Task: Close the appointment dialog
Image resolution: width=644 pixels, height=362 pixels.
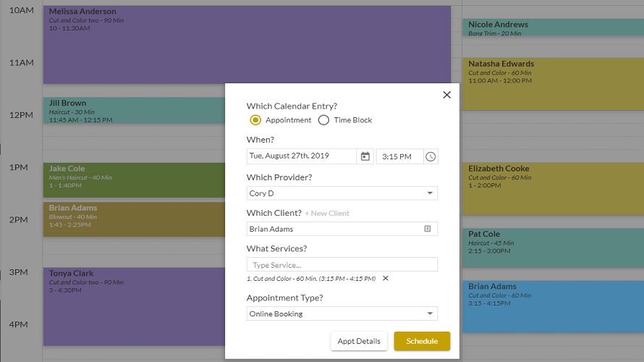Action: point(447,95)
